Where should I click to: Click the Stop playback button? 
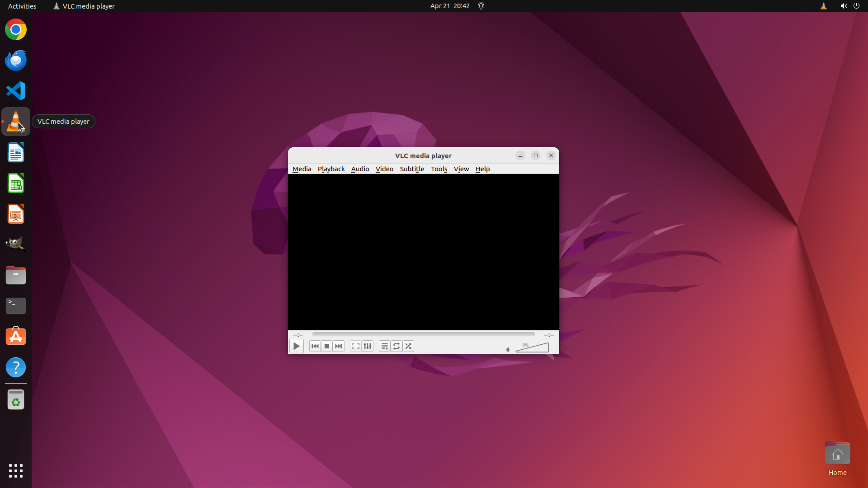[x=327, y=346]
